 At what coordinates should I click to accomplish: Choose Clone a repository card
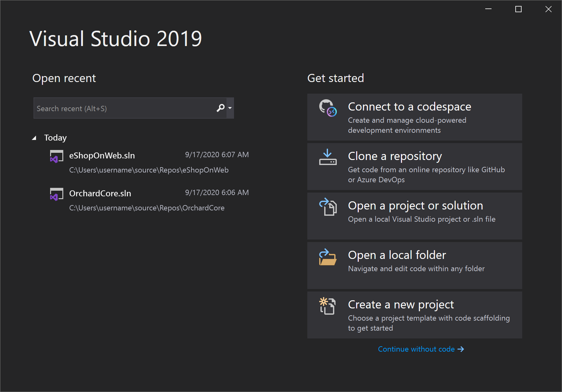pyautogui.click(x=414, y=167)
